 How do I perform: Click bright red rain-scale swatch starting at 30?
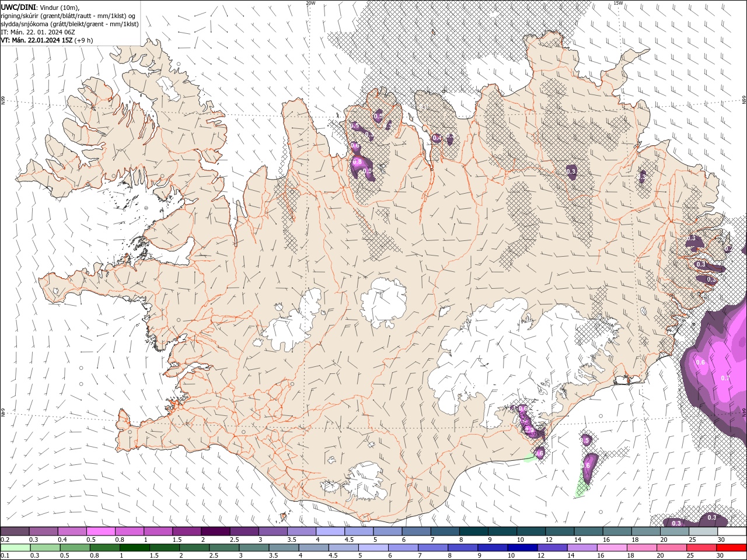click(x=731, y=548)
